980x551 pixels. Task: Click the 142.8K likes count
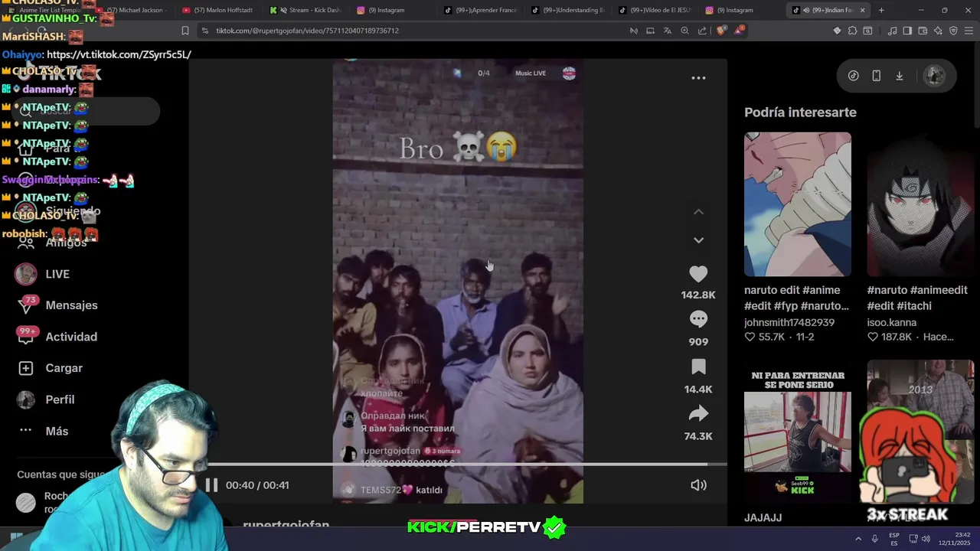coord(698,295)
